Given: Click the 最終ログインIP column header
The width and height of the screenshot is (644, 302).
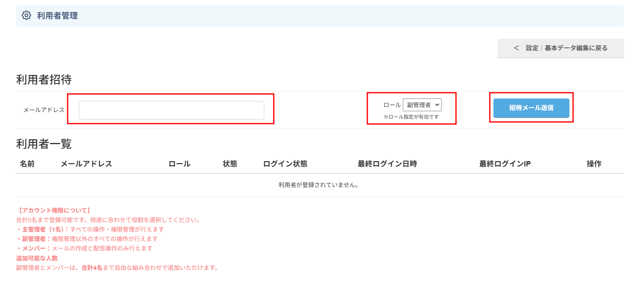Looking at the screenshot, I should click(x=505, y=164).
